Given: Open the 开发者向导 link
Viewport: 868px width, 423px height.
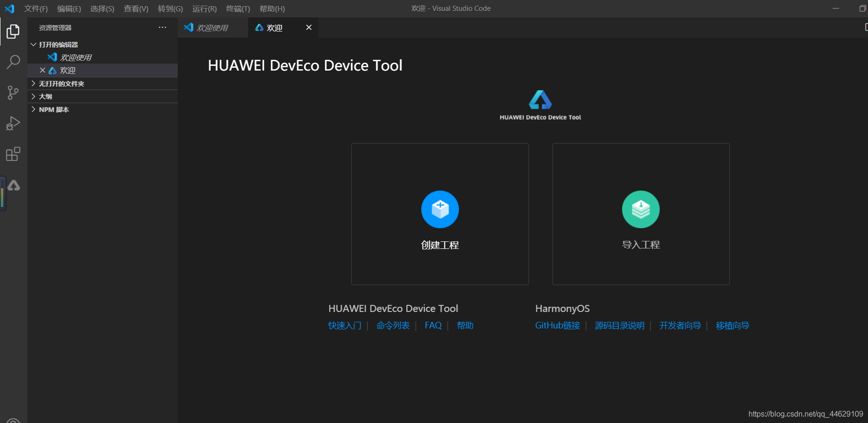Looking at the screenshot, I should coord(680,326).
